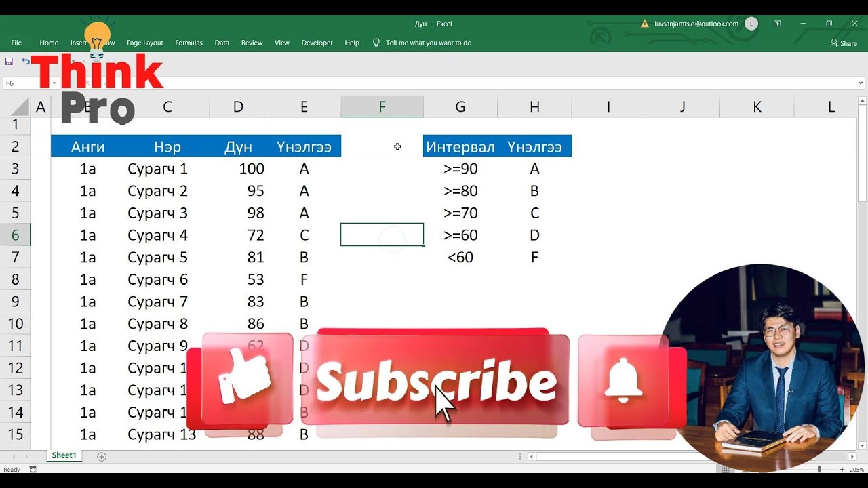Click grade D in the lookup table
Screen dimensions: 868x488
click(x=534, y=235)
